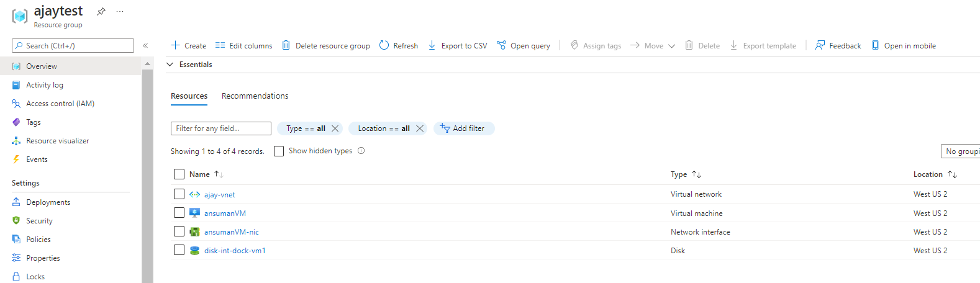This screenshot has height=283, width=980.
Task: Export resources to CSV
Action: point(458,45)
